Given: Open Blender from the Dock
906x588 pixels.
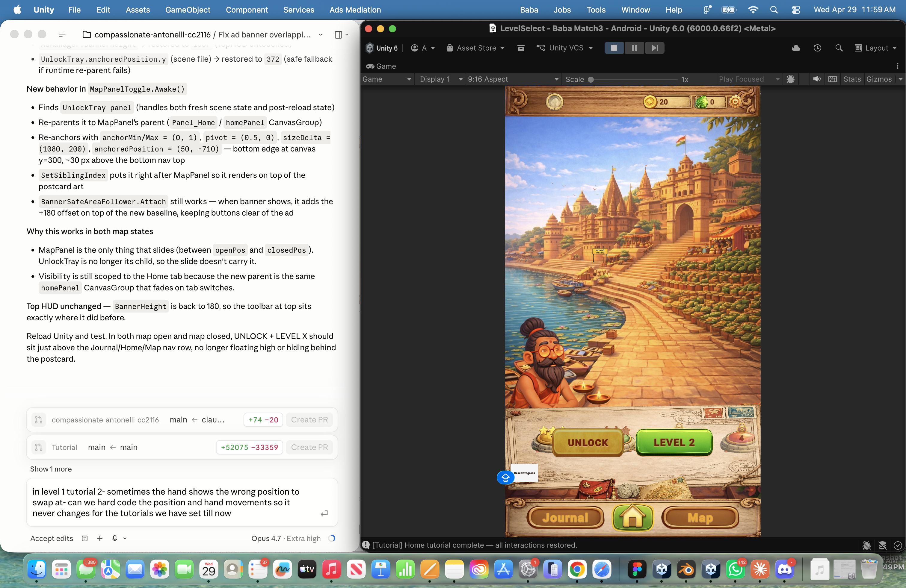Looking at the screenshot, I should (686, 569).
